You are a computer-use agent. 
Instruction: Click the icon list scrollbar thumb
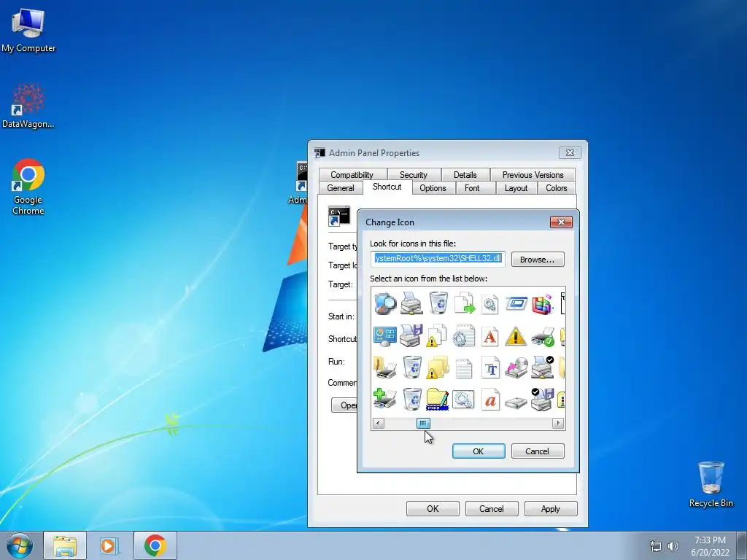[x=423, y=423]
